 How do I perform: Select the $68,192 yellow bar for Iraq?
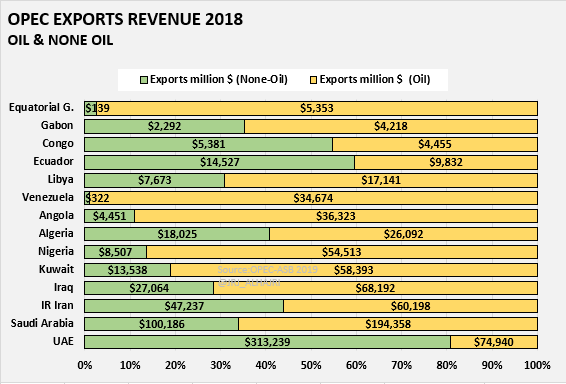[x=376, y=288]
